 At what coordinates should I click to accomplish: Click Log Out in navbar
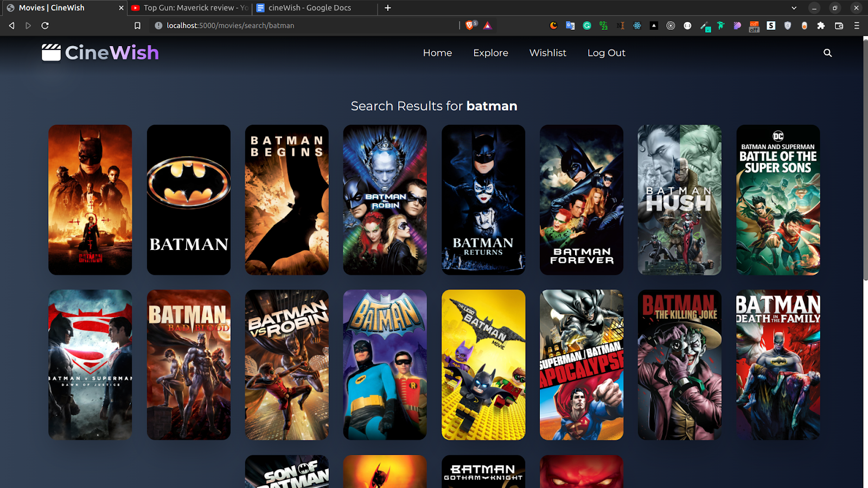606,53
